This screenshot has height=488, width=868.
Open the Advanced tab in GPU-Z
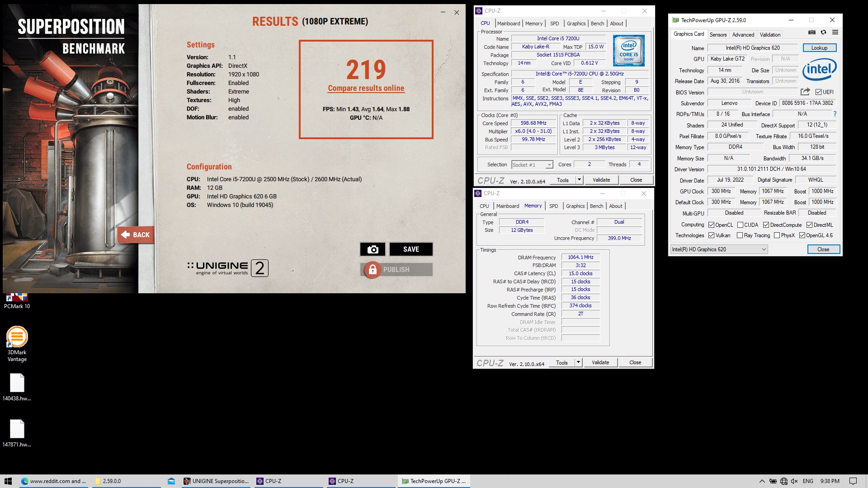click(x=743, y=35)
